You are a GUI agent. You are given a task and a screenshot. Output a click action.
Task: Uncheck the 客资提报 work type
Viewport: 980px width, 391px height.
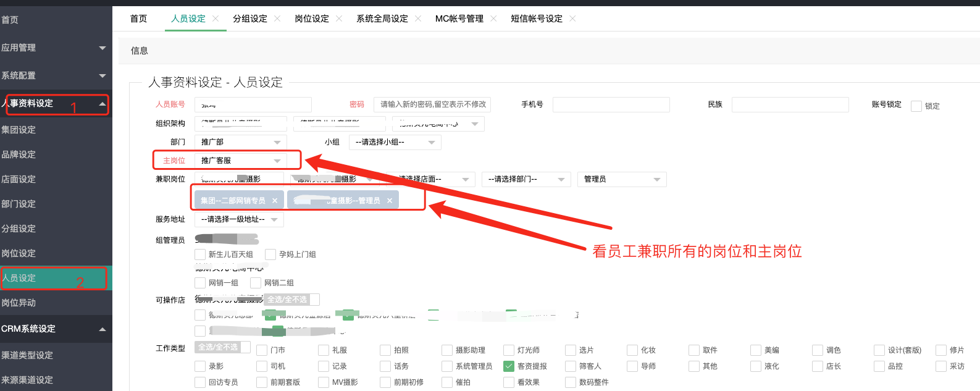509,366
